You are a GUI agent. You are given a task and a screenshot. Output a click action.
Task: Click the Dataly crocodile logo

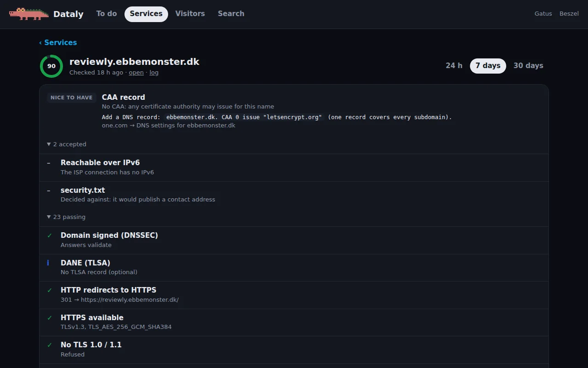point(29,14)
